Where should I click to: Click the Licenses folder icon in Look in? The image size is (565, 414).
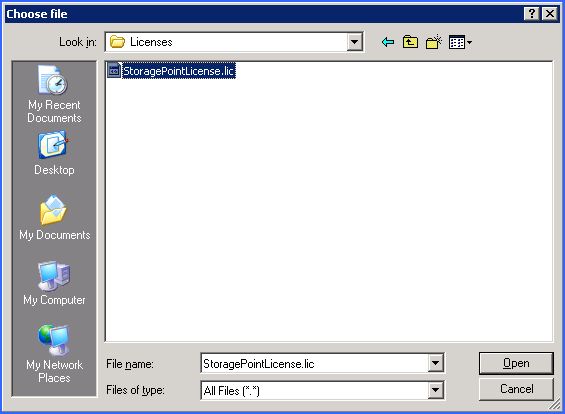[x=117, y=42]
